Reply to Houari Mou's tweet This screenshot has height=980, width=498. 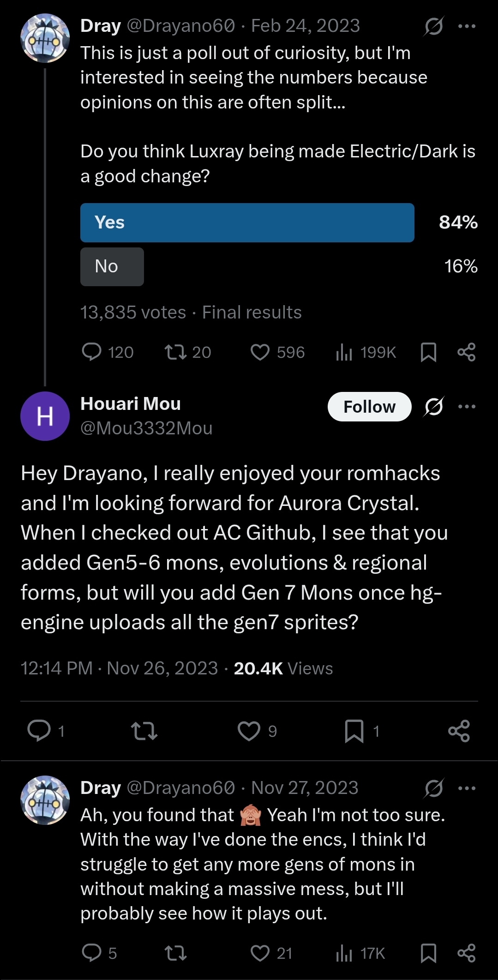(39, 731)
